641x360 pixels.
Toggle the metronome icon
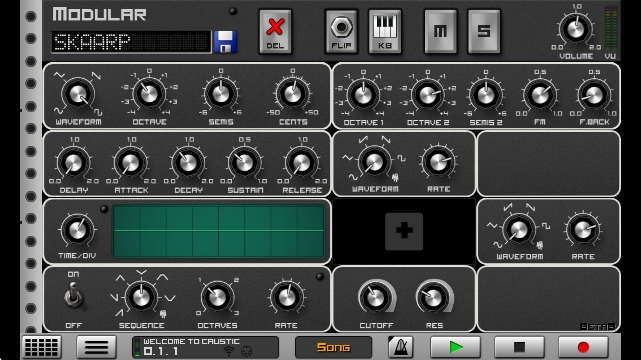400,347
